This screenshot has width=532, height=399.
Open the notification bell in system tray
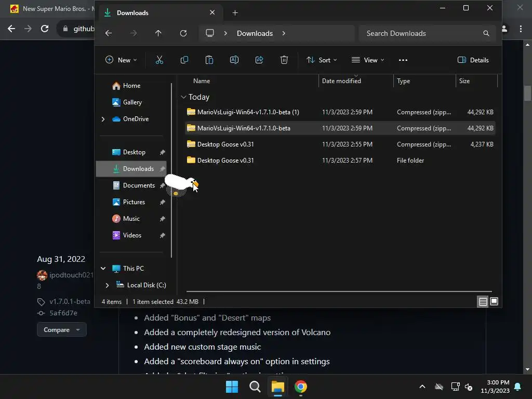[x=518, y=387]
